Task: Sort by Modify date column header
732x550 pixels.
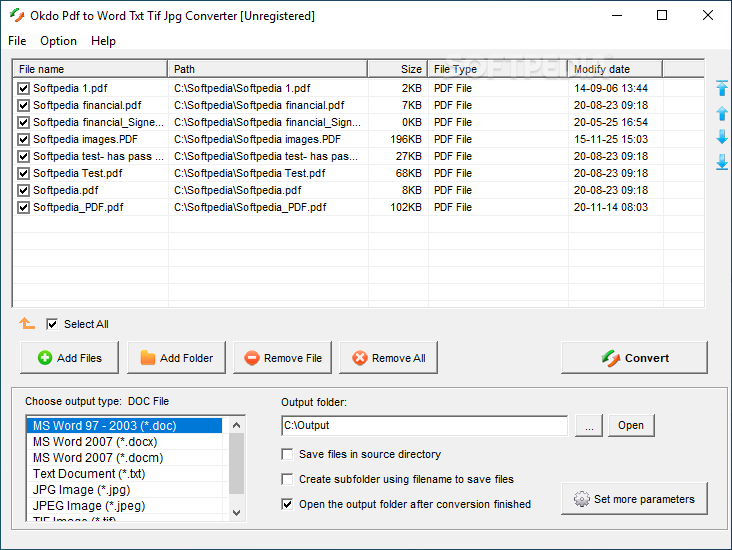Action: [615, 69]
